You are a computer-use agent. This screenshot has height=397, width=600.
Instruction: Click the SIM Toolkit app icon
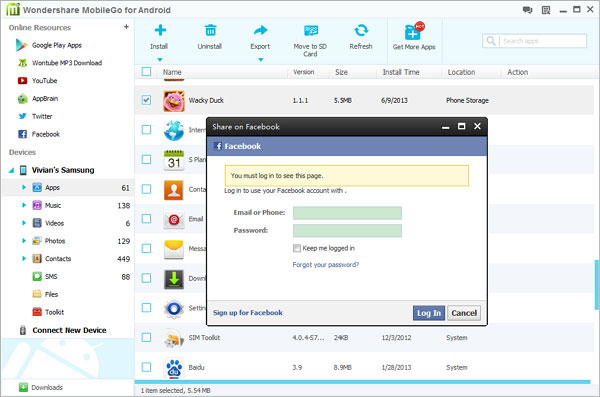[x=174, y=338]
